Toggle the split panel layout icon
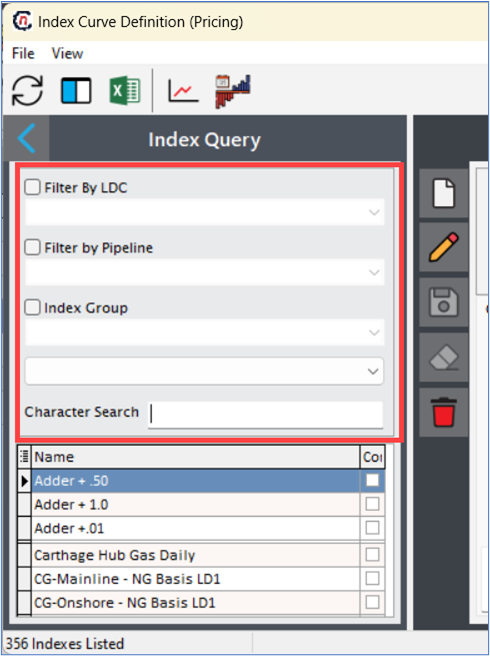The height and width of the screenshot is (656, 490). pos(76,90)
